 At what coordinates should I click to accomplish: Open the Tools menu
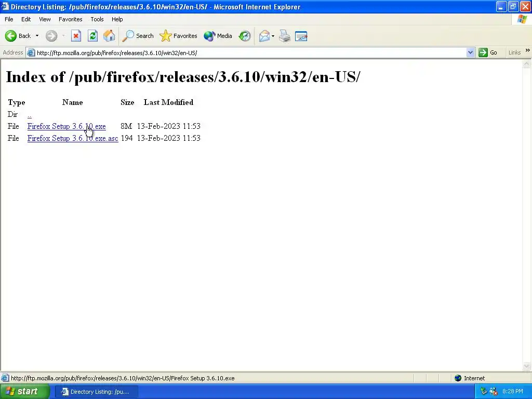pos(97,19)
